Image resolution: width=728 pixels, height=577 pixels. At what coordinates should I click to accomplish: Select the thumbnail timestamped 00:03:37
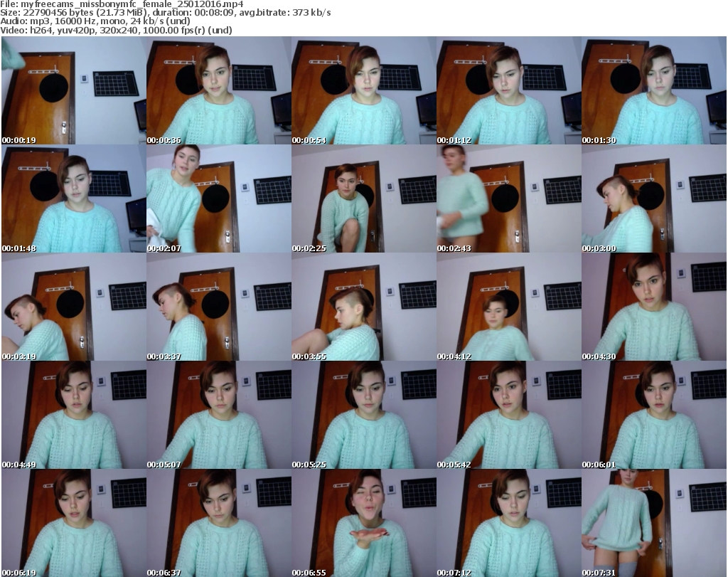pos(219,307)
